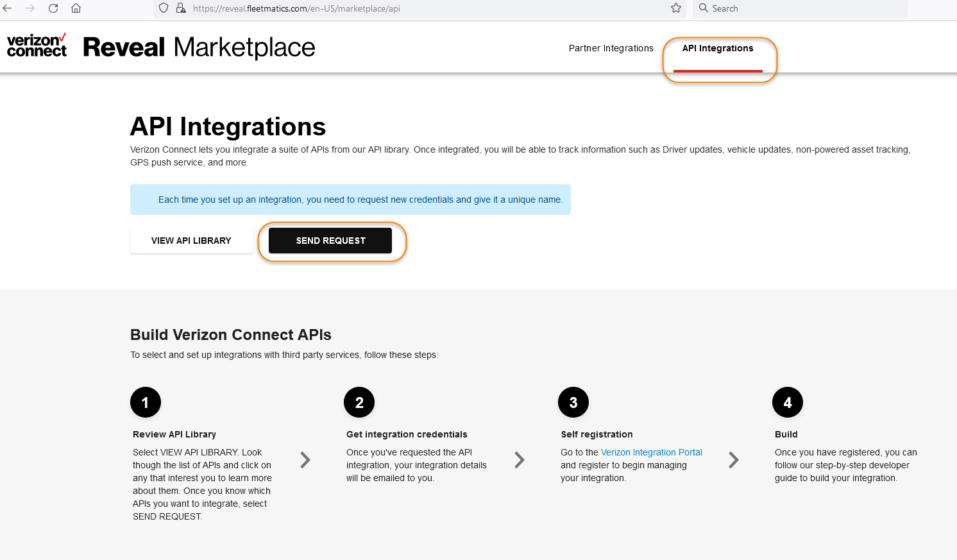This screenshot has height=560, width=957.
Task: Click Get integration credentials step title
Action: coord(407,434)
